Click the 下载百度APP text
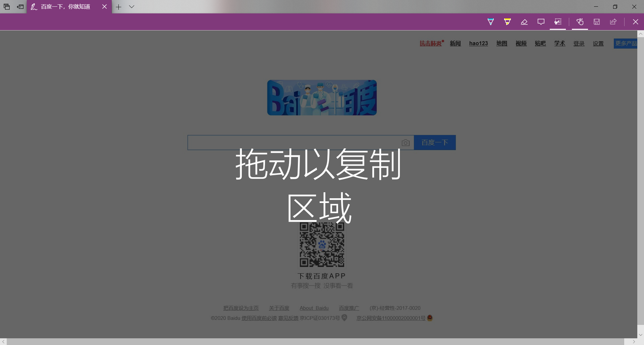The width and height of the screenshot is (644, 345). tap(322, 276)
